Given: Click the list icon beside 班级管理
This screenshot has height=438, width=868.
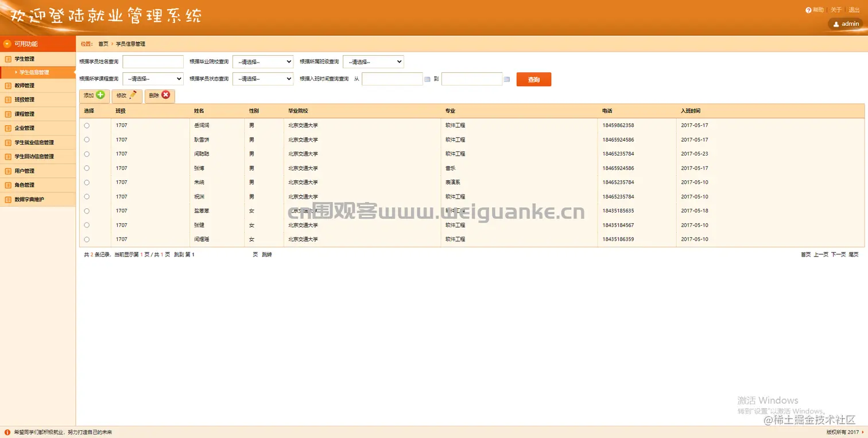Looking at the screenshot, I should tap(8, 100).
